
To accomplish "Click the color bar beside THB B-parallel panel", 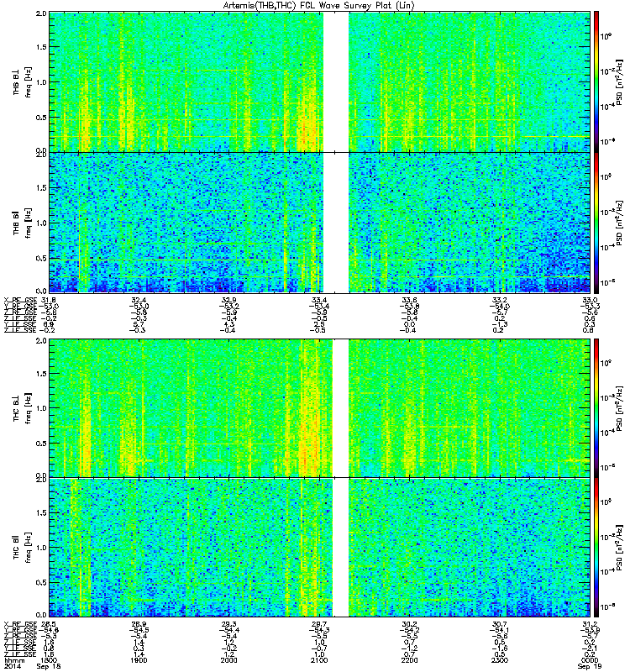I will pyautogui.click(x=596, y=223).
